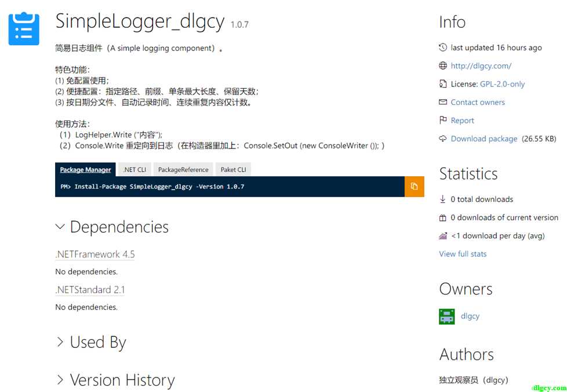Click the SimpleLogger_dlgcy package title

point(140,21)
